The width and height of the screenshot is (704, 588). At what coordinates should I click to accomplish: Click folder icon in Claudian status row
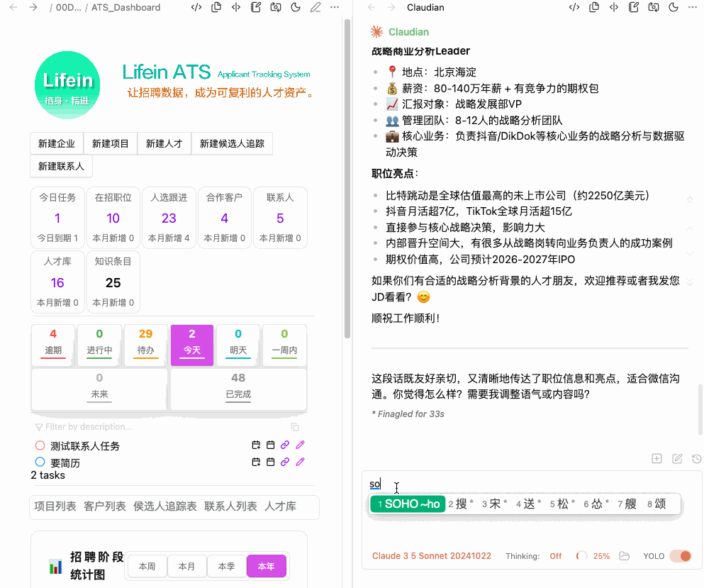click(625, 556)
